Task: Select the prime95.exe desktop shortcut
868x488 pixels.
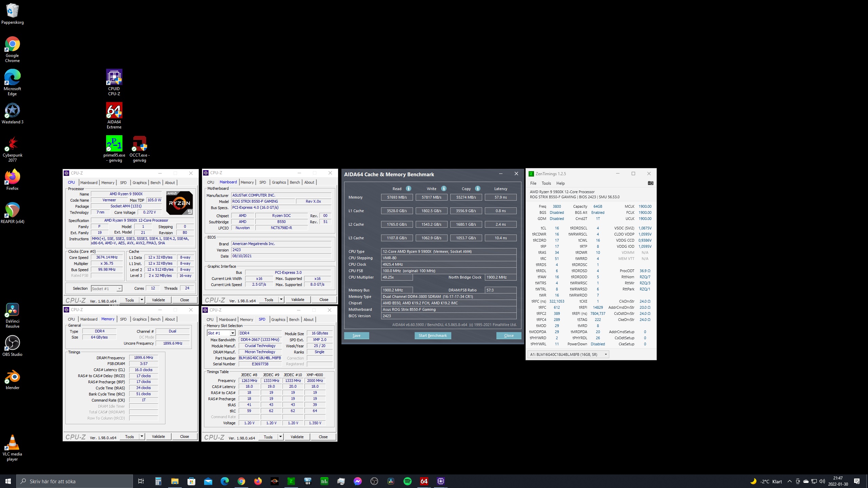Action: [114, 149]
